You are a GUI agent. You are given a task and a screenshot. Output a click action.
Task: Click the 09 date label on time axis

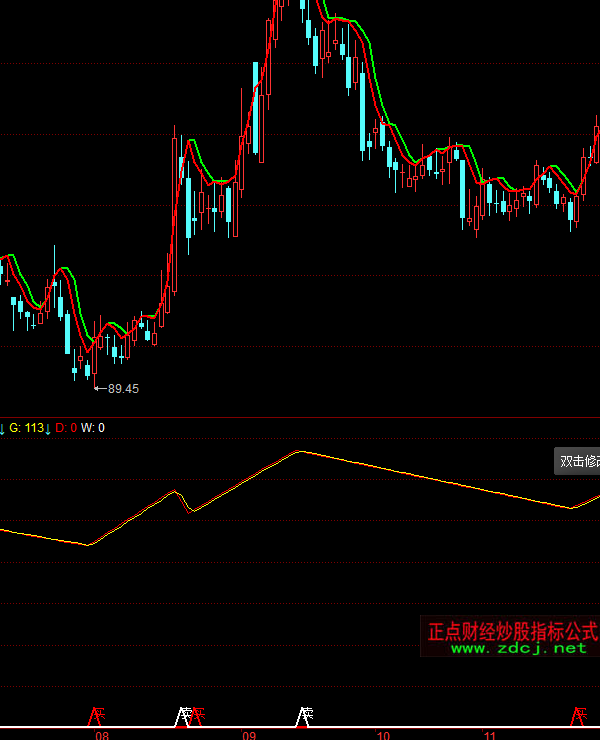click(x=249, y=735)
